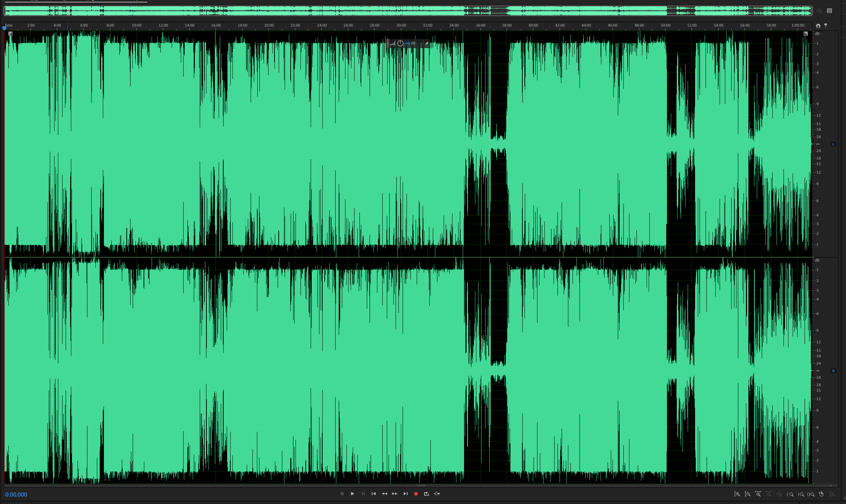Click the Rewind button
This screenshot has width=846, height=504.
coord(384,494)
